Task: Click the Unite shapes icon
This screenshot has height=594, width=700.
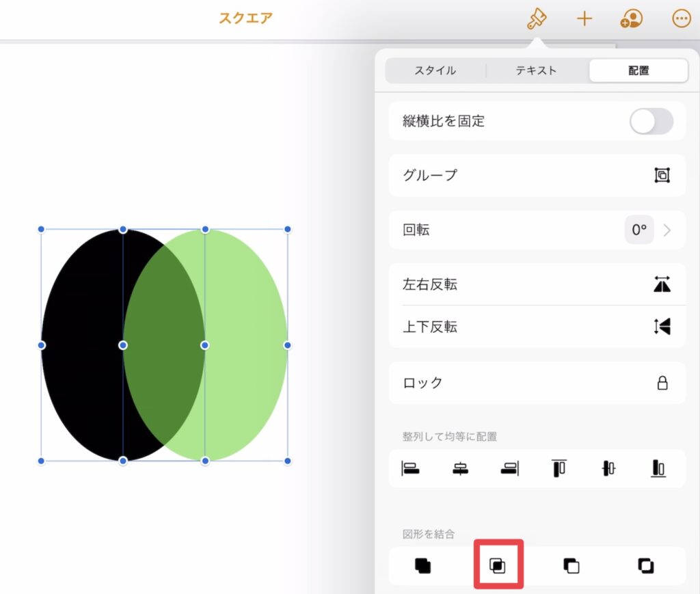Action: (x=422, y=566)
